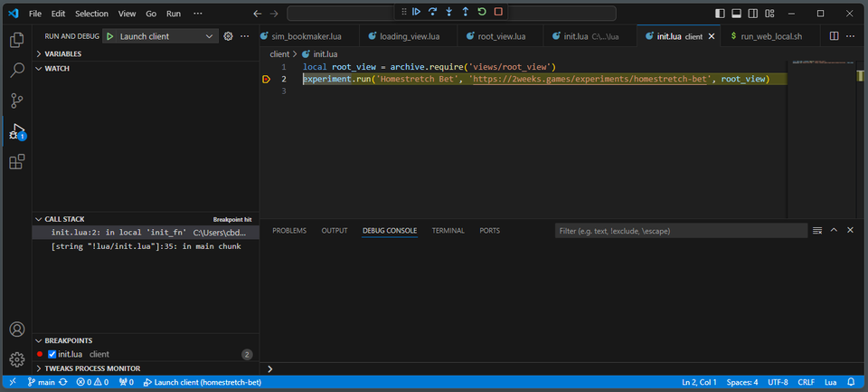This screenshot has height=392, width=868.
Task: Focus the debug console filter field
Action: pos(680,231)
